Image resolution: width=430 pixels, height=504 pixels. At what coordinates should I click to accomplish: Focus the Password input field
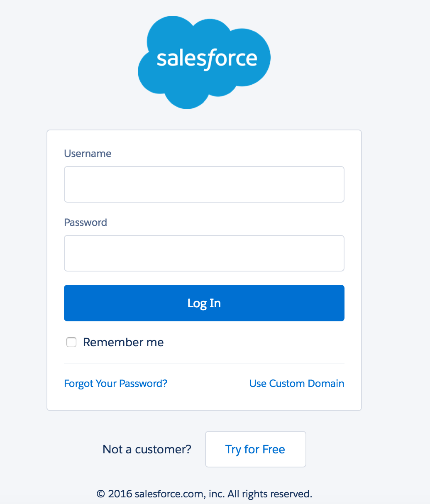pyautogui.click(x=204, y=253)
